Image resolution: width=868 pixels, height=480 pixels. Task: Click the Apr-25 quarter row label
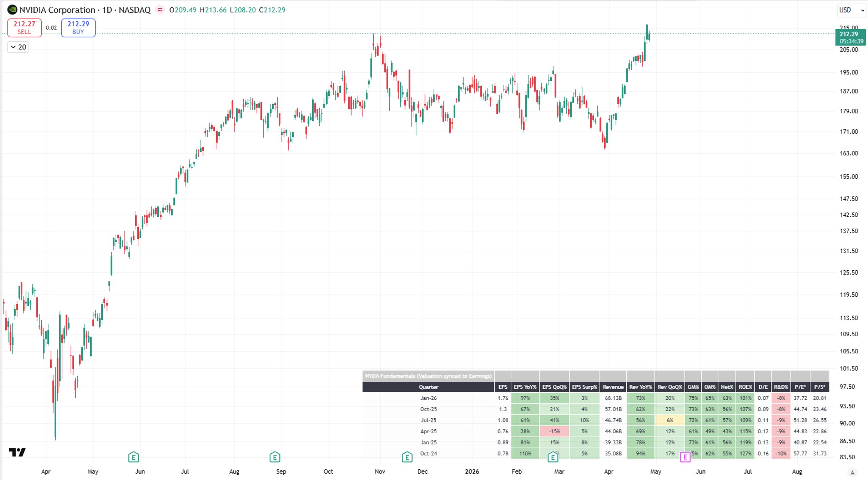click(428, 432)
